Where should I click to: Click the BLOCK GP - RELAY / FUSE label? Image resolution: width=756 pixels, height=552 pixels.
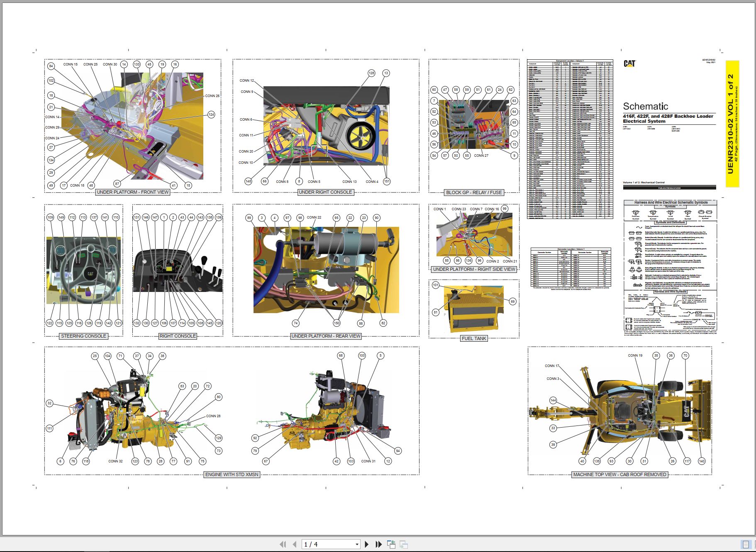[x=474, y=192]
